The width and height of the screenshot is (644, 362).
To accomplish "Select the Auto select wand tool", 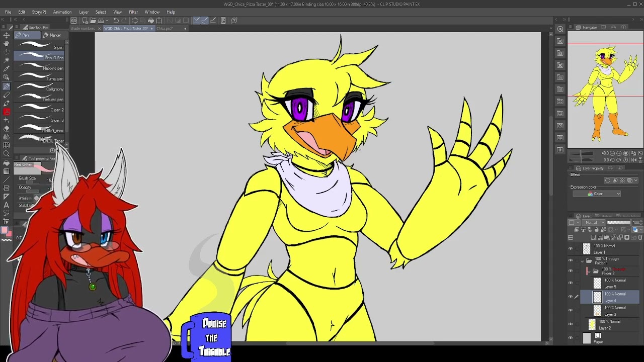I will pos(7,60).
